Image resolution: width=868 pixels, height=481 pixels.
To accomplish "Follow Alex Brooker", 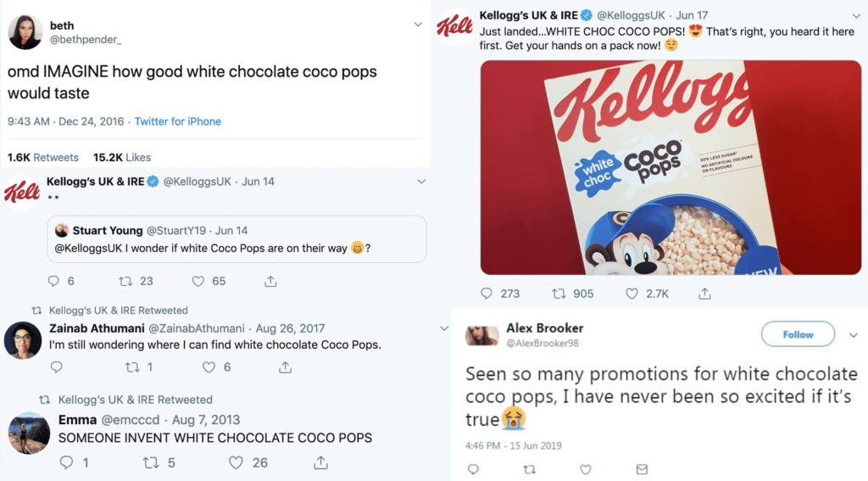I will [798, 334].
